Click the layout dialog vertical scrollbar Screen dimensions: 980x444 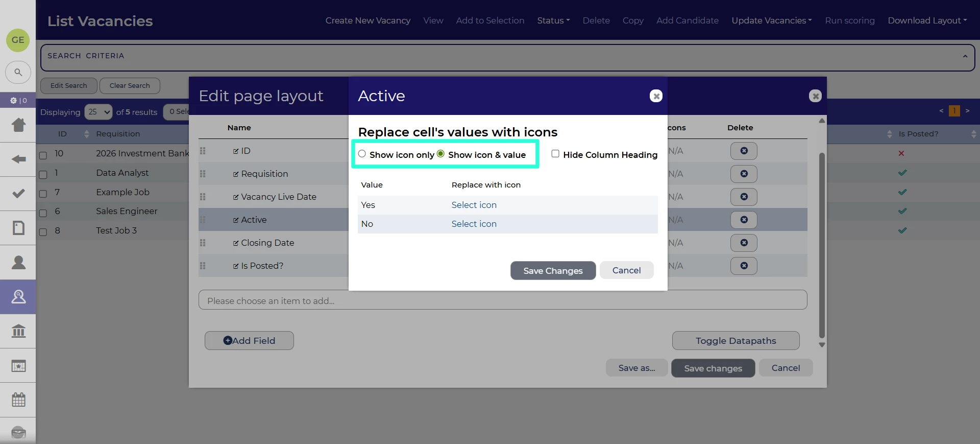(x=822, y=245)
